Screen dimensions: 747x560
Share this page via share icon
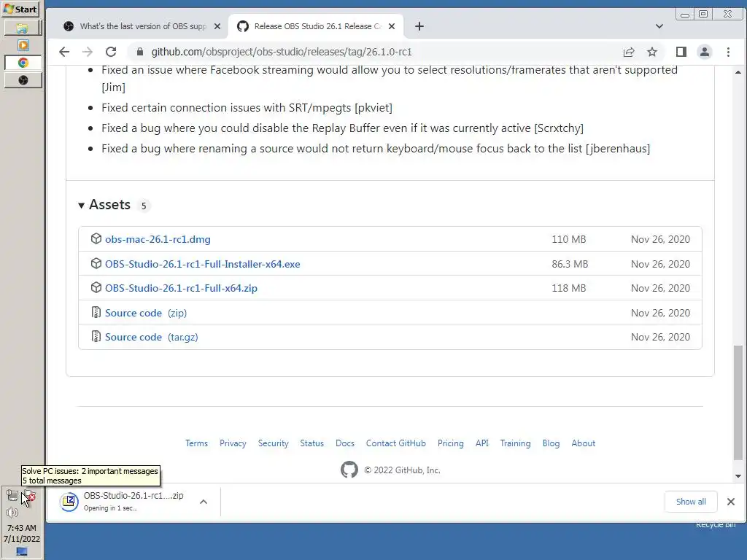[629, 52]
